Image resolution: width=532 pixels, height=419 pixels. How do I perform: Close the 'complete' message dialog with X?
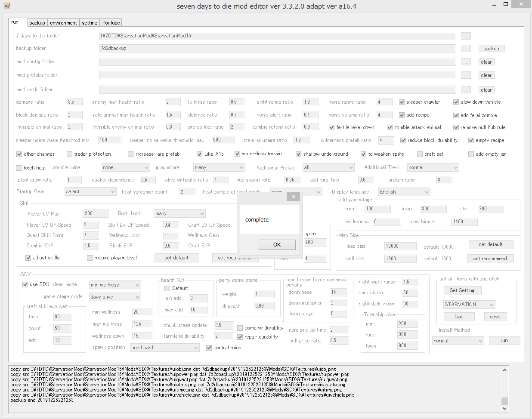pos(293,197)
